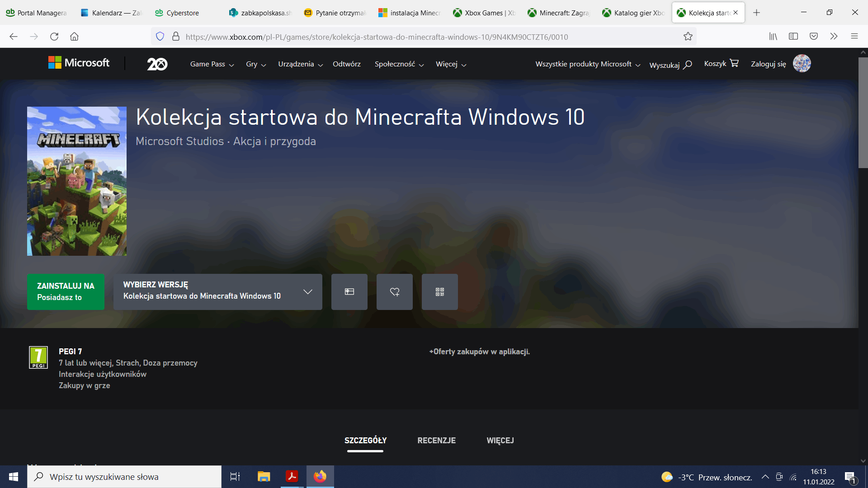The height and width of the screenshot is (488, 868).
Task: Show hidden system tray icons
Action: 765,477
